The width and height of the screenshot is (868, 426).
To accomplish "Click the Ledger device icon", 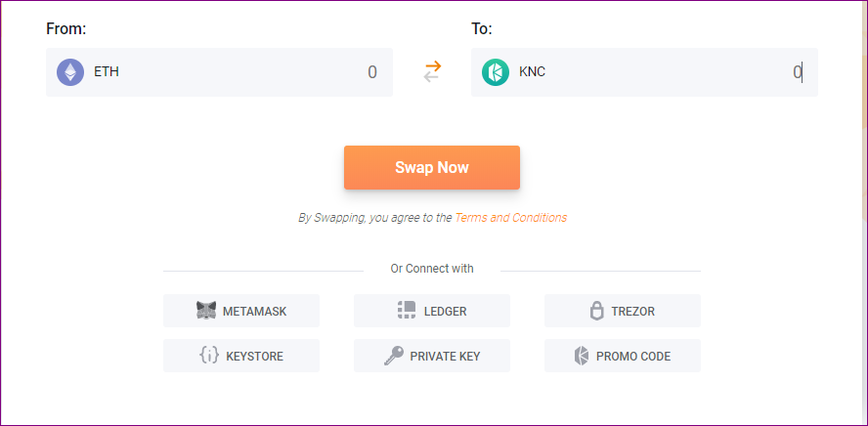I will pos(407,311).
